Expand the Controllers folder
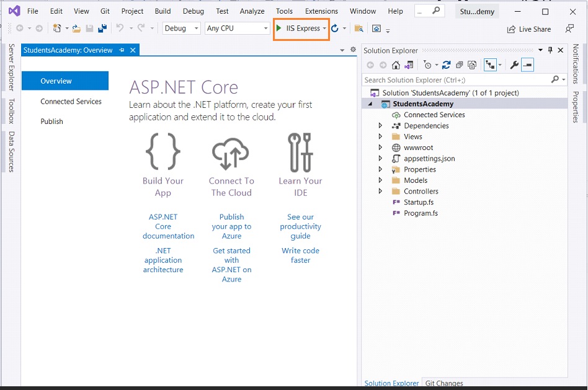This screenshot has width=588, height=390. [380, 191]
